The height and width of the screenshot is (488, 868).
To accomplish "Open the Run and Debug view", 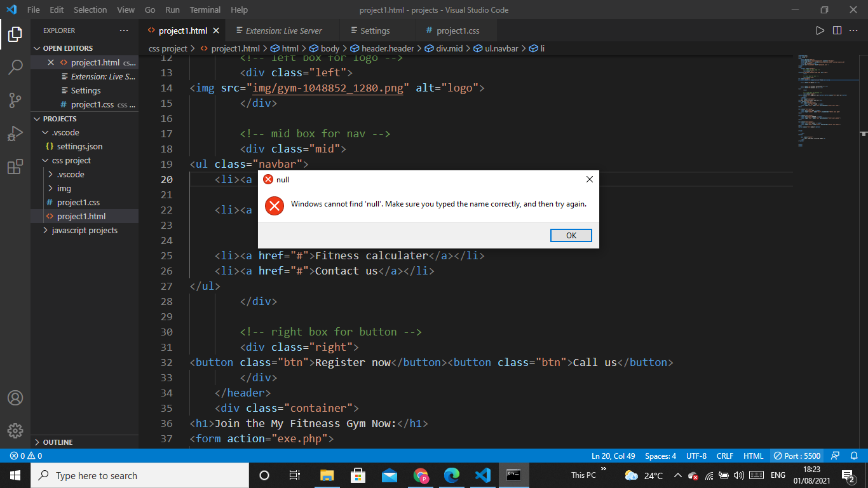I will click(15, 133).
